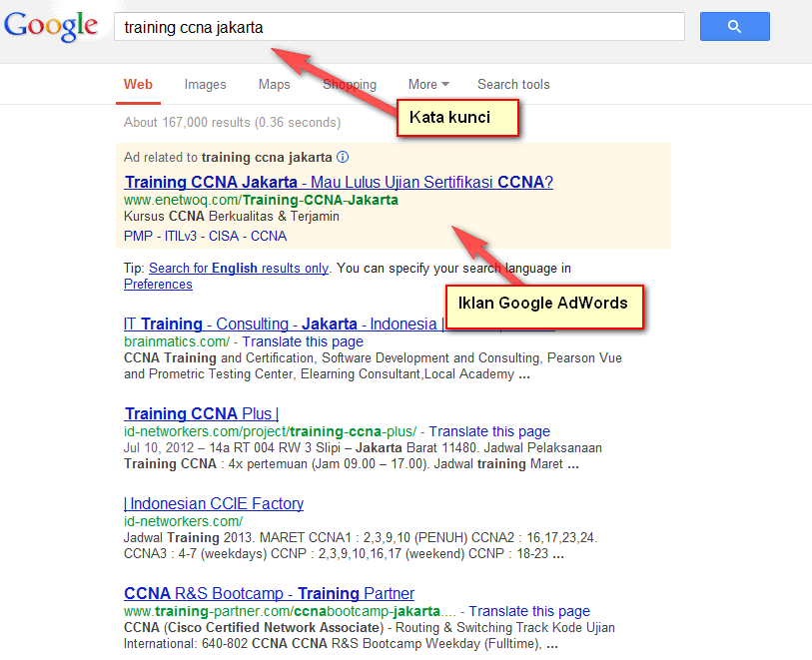This screenshot has height=660, width=812.
Task: Click the www.enetwoq.com/Training-CCNA-Jakarta ad URL
Action: [x=261, y=201]
